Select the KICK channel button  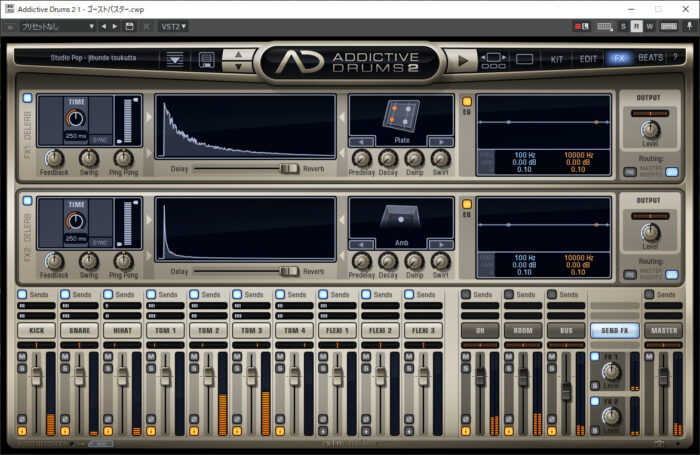37,330
